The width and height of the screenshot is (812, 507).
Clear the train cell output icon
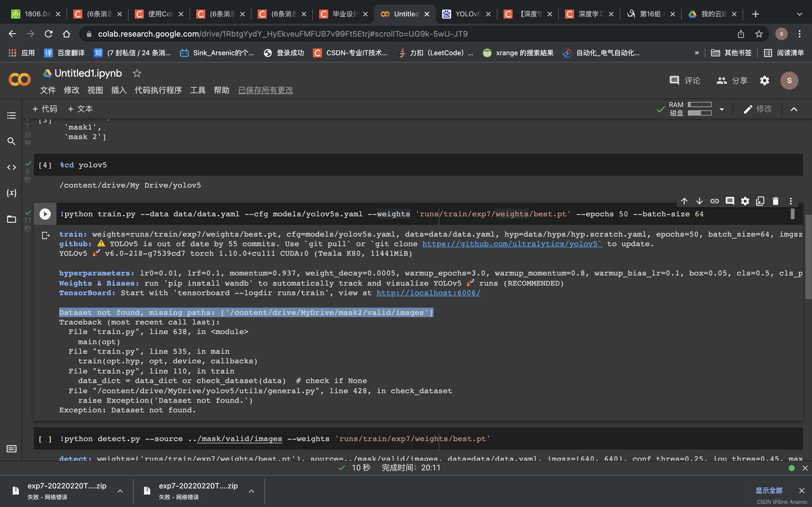point(46,235)
